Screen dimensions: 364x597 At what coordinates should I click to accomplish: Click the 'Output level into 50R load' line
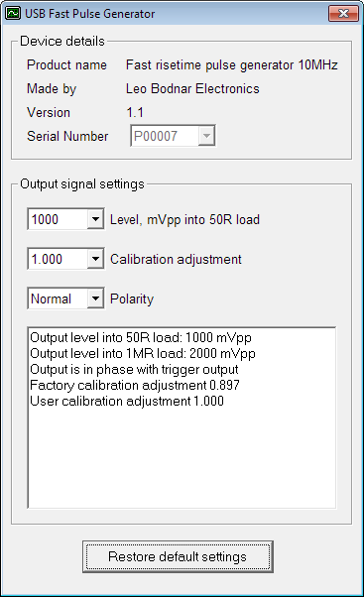coord(141,338)
